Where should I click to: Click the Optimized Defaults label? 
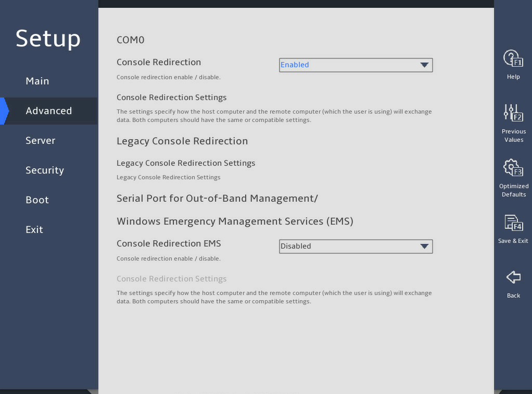pyautogui.click(x=514, y=190)
